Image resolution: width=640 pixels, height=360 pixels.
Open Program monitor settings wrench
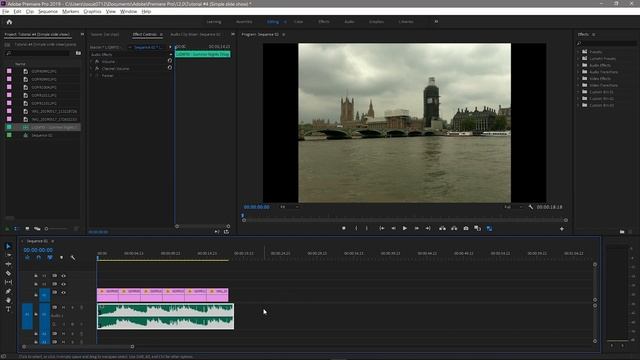[x=530, y=207]
